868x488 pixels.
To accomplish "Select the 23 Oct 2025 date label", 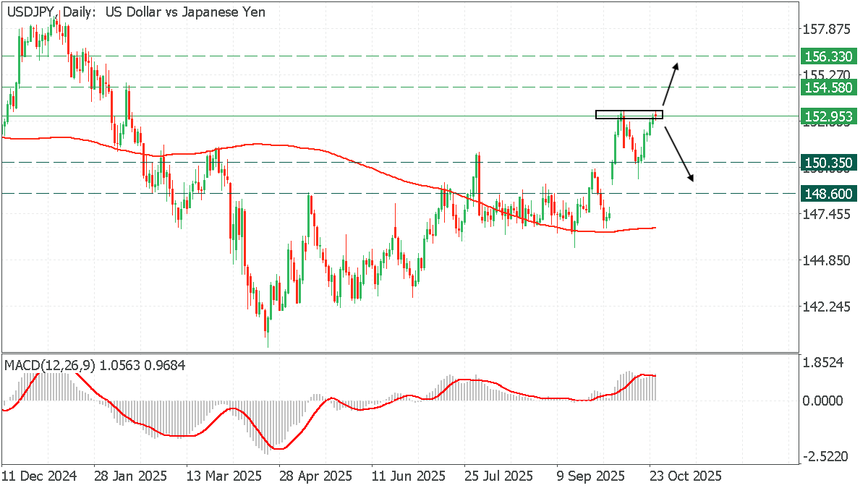I will [686, 476].
